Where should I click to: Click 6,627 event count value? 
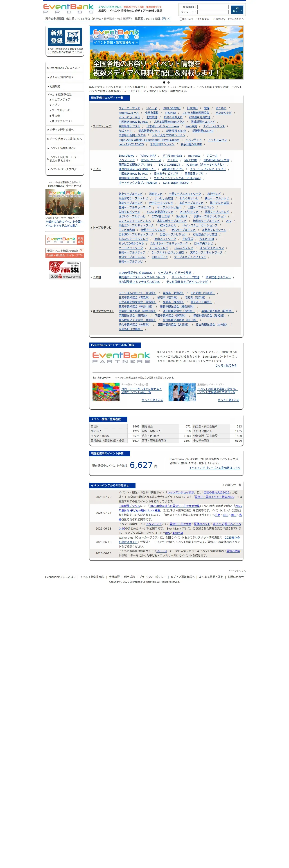[x=141, y=465]
